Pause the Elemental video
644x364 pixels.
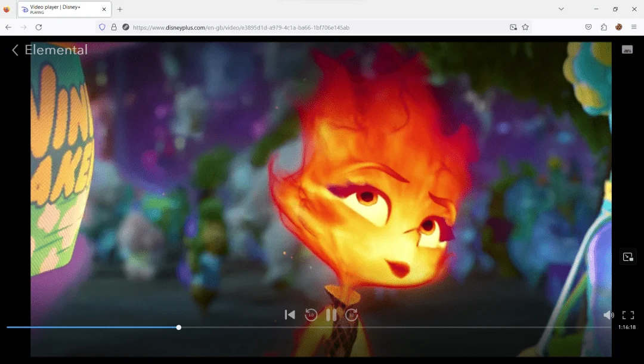(x=332, y=314)
